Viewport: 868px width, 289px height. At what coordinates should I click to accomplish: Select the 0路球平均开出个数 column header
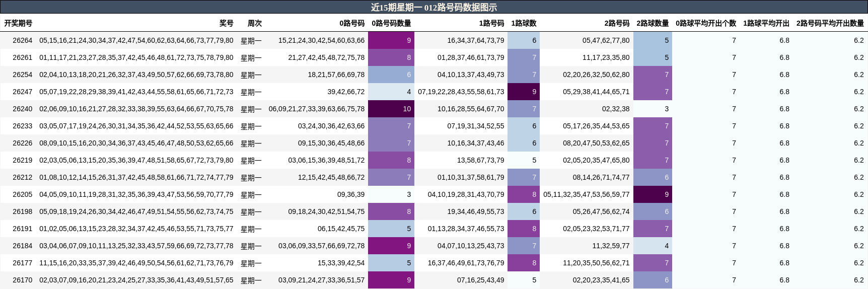[706, 23]
